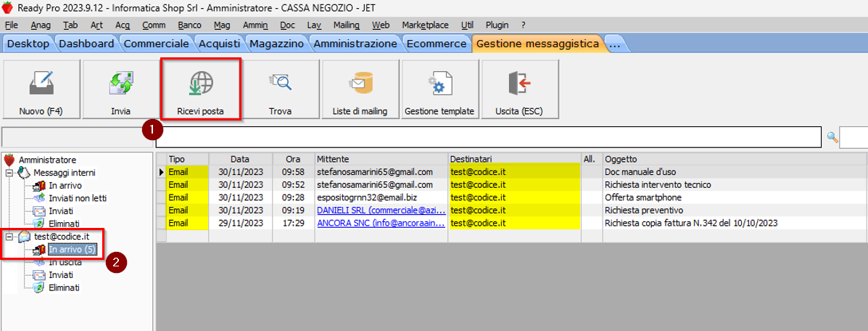868x331 pixels.
Task: Click the magnifier search icon
Action: (832, 137)
